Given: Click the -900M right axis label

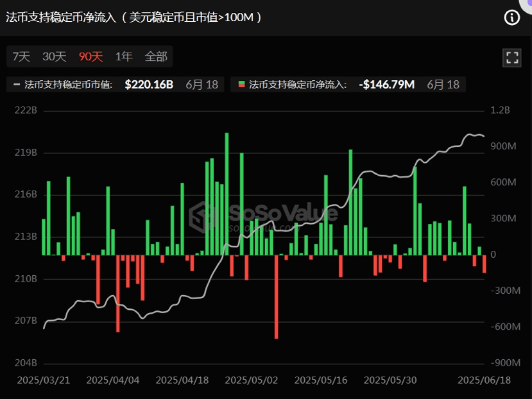Looking at the screenshot, I should click(x=506, y=363).
